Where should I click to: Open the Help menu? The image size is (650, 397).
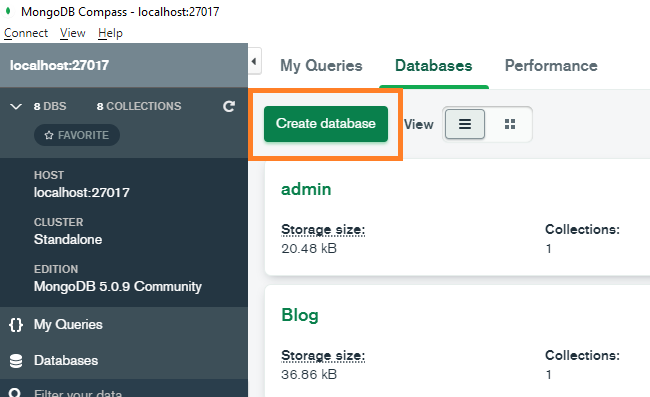click(x=110, y=33)
